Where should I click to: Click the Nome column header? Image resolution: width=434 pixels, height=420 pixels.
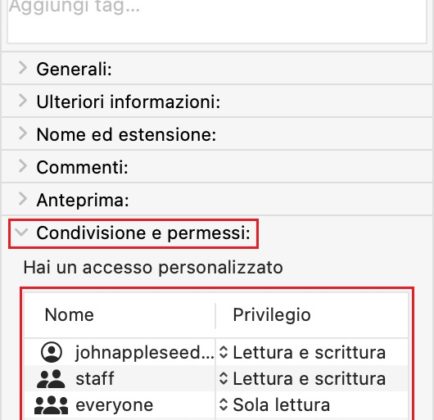pos(69,315)
